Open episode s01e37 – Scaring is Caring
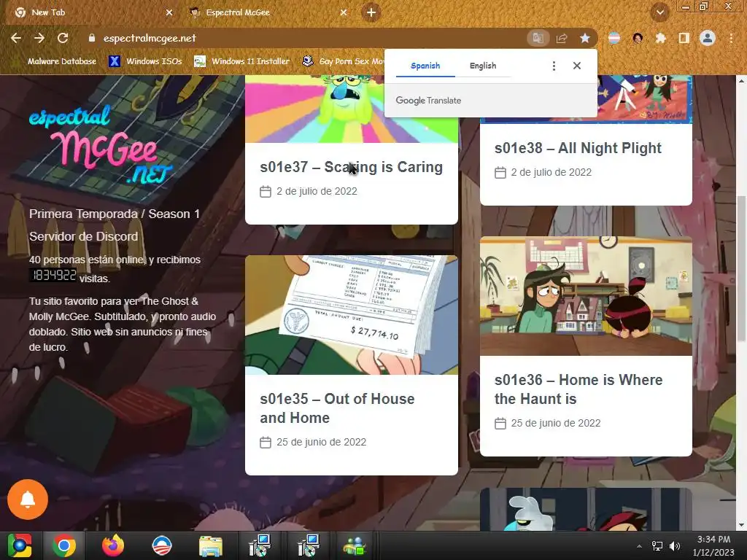 [352, 167]
